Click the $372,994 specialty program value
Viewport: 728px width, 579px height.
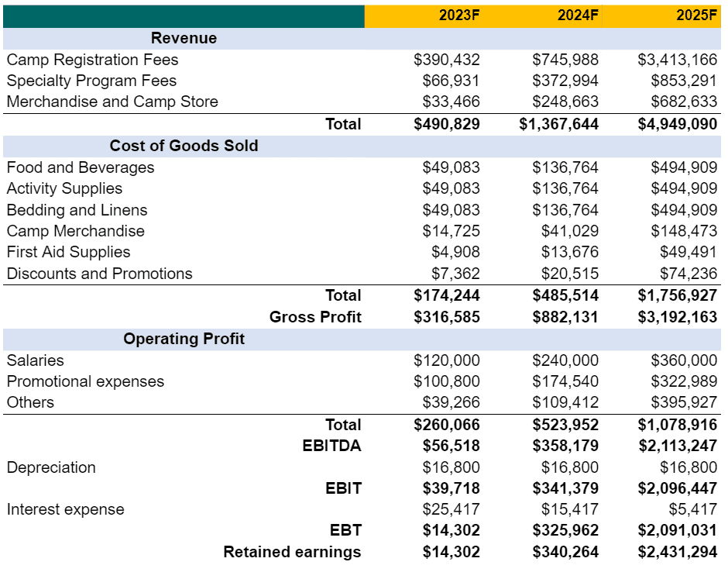565,81
